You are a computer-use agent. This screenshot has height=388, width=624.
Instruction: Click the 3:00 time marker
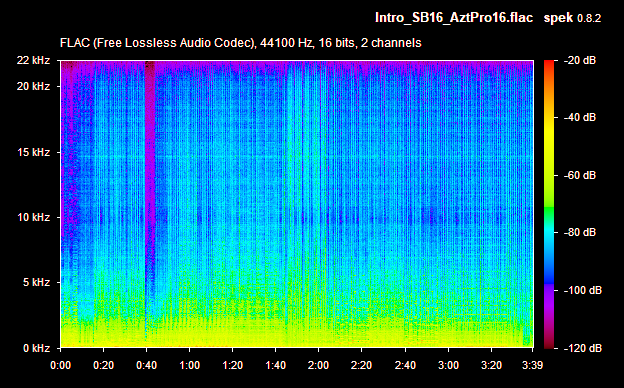click(x=448, y=365)
